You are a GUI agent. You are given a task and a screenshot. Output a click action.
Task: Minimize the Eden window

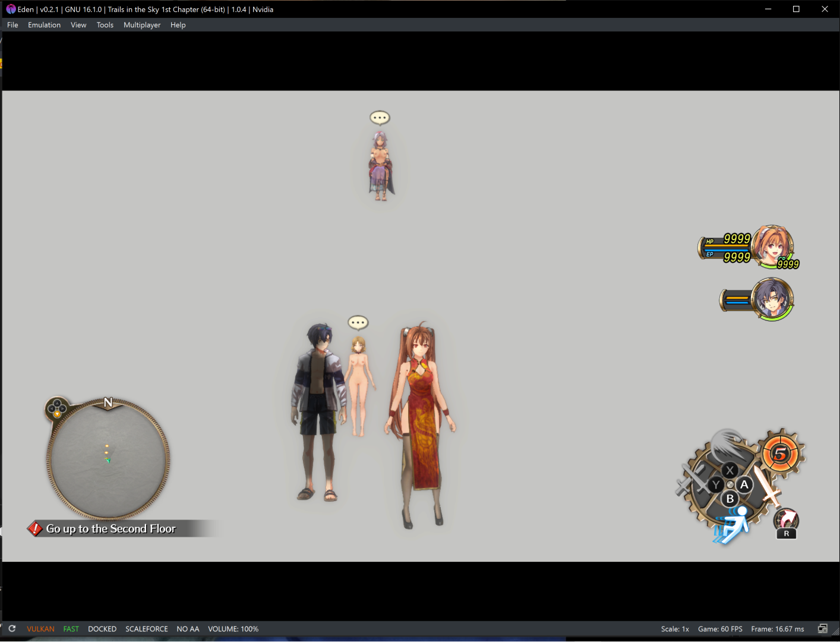click(x=768, y=9)
